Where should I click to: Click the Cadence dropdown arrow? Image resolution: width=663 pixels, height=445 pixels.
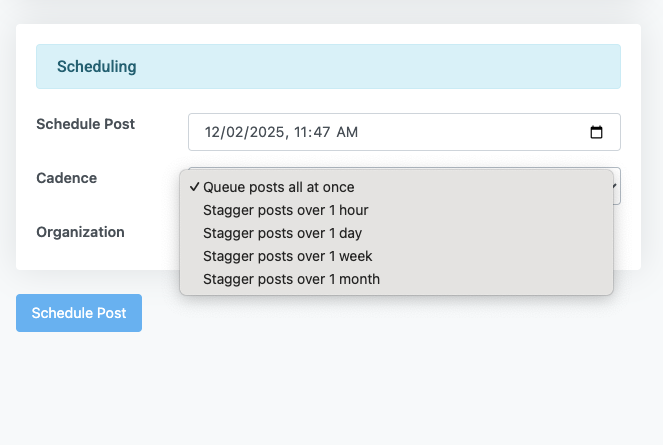tap(616, 186)
